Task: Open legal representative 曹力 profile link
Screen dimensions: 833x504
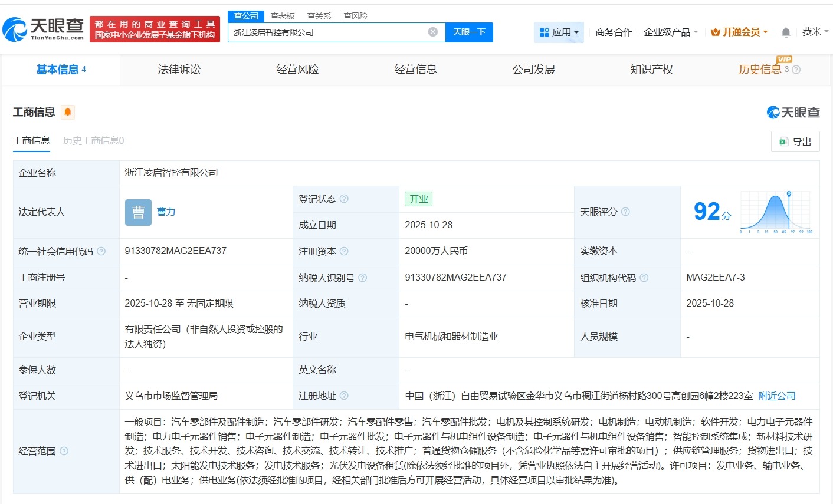Action: coord(166,212)
